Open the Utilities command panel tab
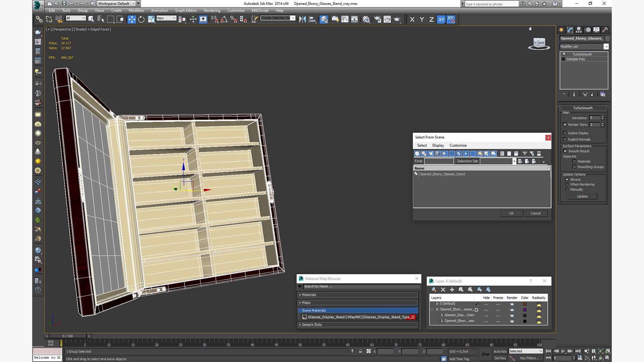Viewport: 644px width, 362px height. tap(605, 30)
